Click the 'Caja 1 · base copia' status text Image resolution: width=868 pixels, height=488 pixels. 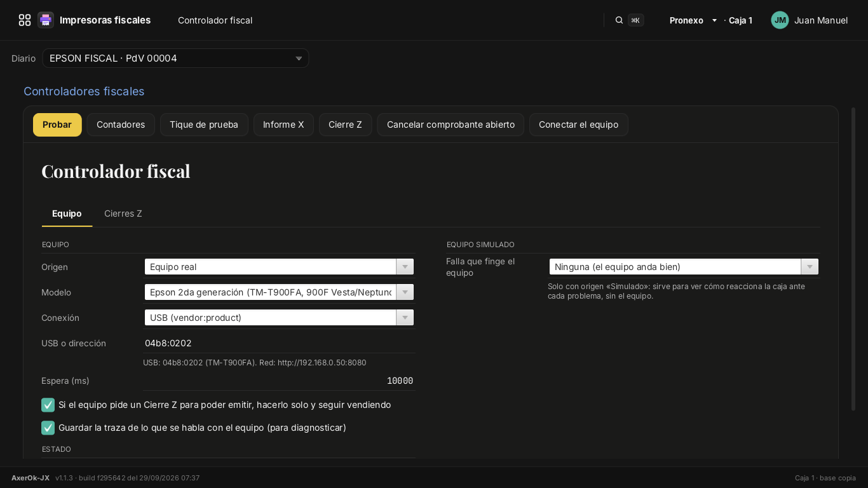[825, 478]
